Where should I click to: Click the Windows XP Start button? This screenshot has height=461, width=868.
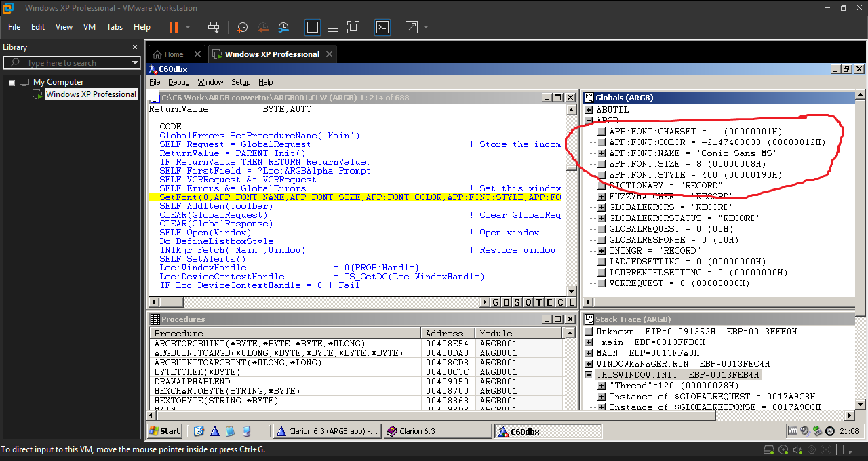point(164,431)
